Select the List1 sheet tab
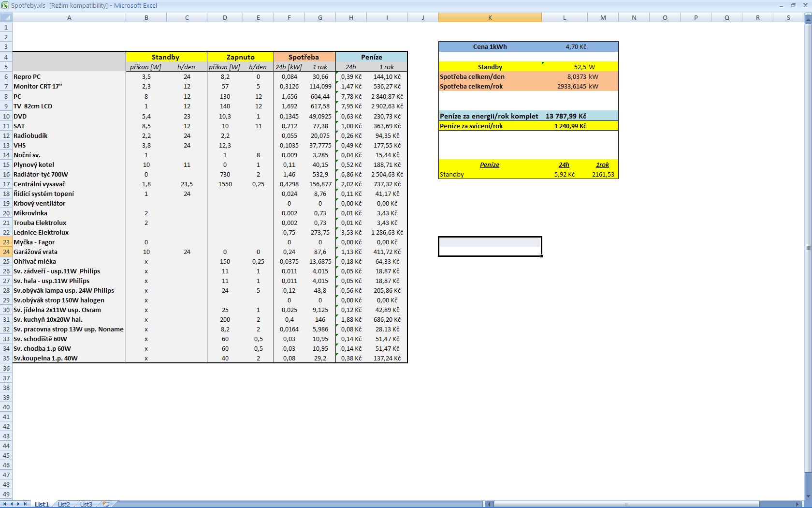Image resolution: width=812 pixels, height=508 pixels. click(42, 504)
